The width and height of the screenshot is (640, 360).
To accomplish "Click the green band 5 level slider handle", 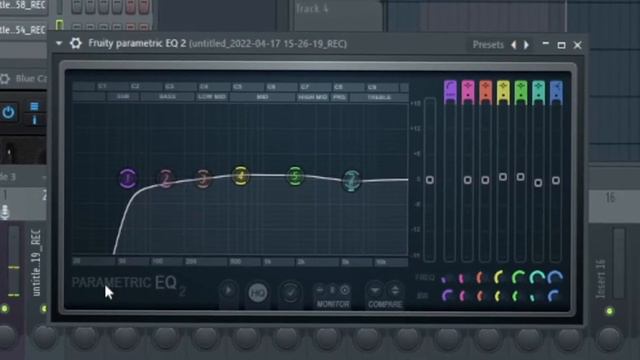I will click(520, 177).
